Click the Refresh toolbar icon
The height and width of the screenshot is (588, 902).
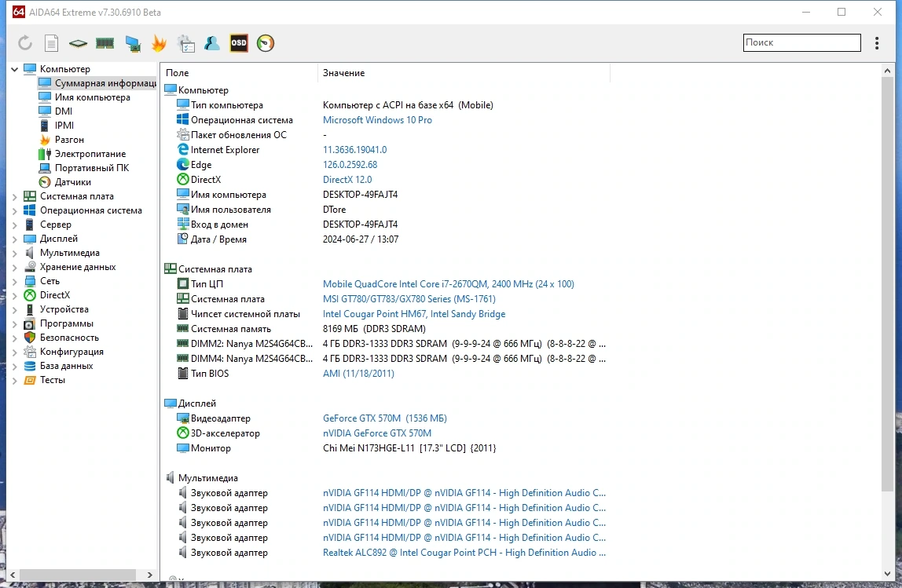click(x=24, y=43)
